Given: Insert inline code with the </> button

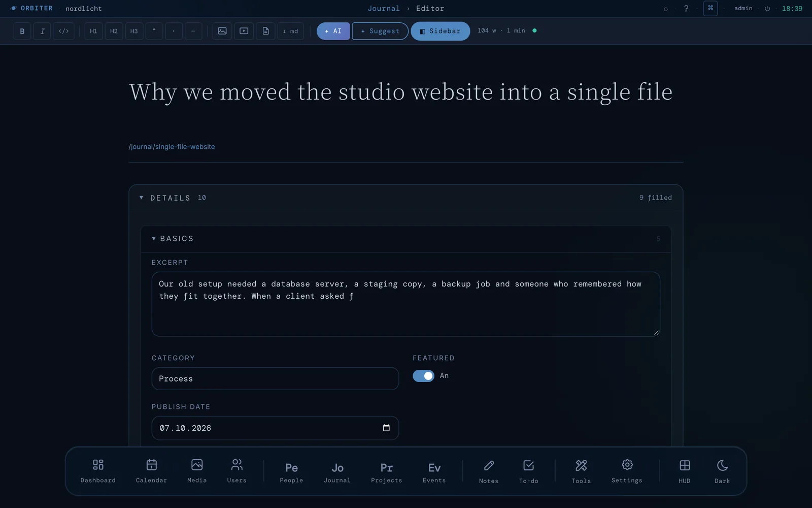Looking at the screenshot, I should pyautogui.click(x=63, y=31).
